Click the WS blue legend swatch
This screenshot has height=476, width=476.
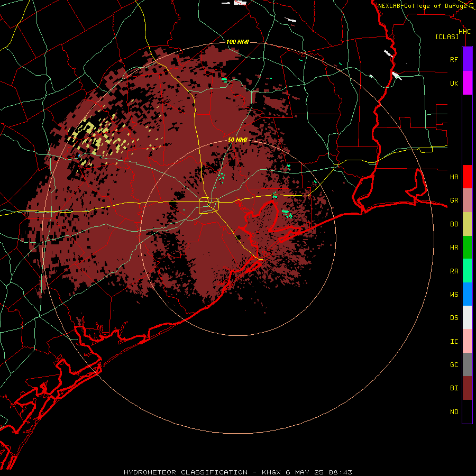click(467, 294)
